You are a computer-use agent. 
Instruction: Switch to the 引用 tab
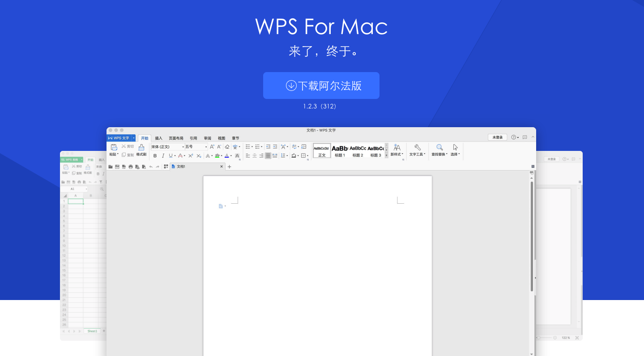point(193,138)
